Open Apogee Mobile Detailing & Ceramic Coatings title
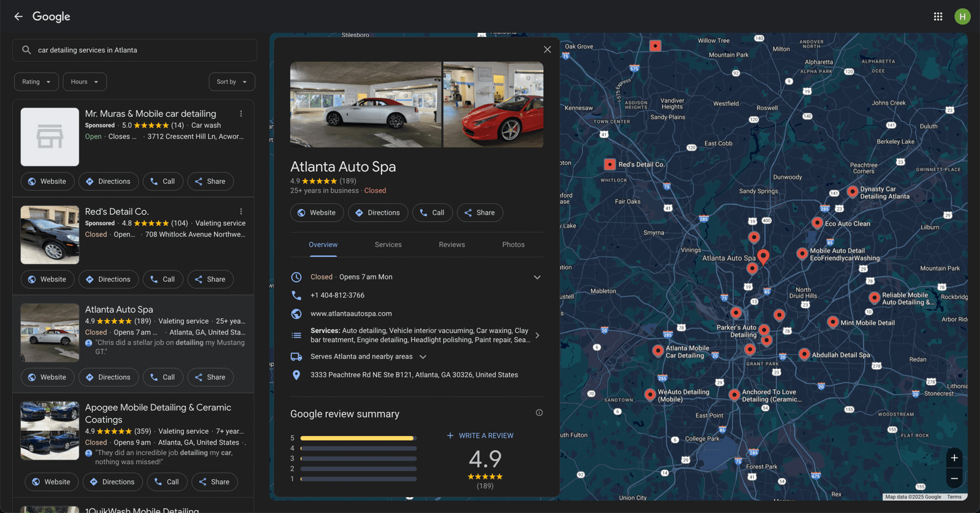 (158, 413)
